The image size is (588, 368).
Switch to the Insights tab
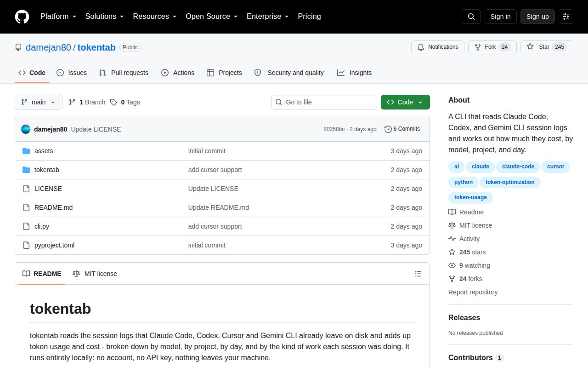click(x=354, y=73)
